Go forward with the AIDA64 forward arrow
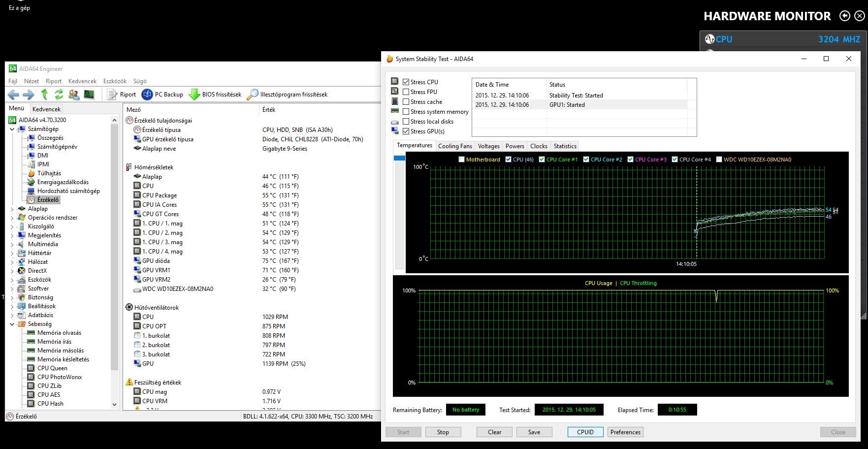The image size is (868, 449). tap(29, 95)
